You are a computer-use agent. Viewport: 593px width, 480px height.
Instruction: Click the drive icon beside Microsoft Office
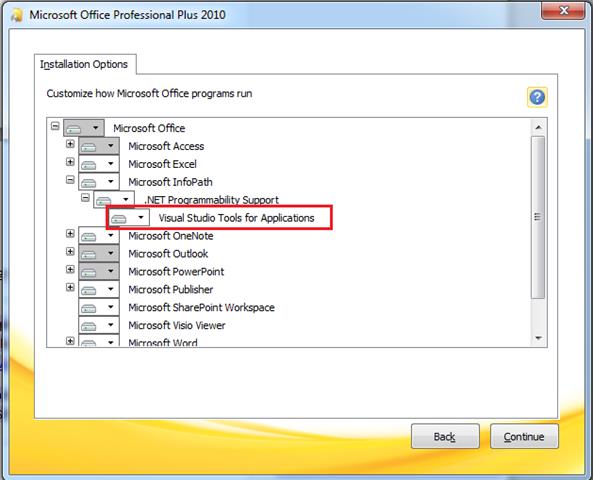click(74, 129)
